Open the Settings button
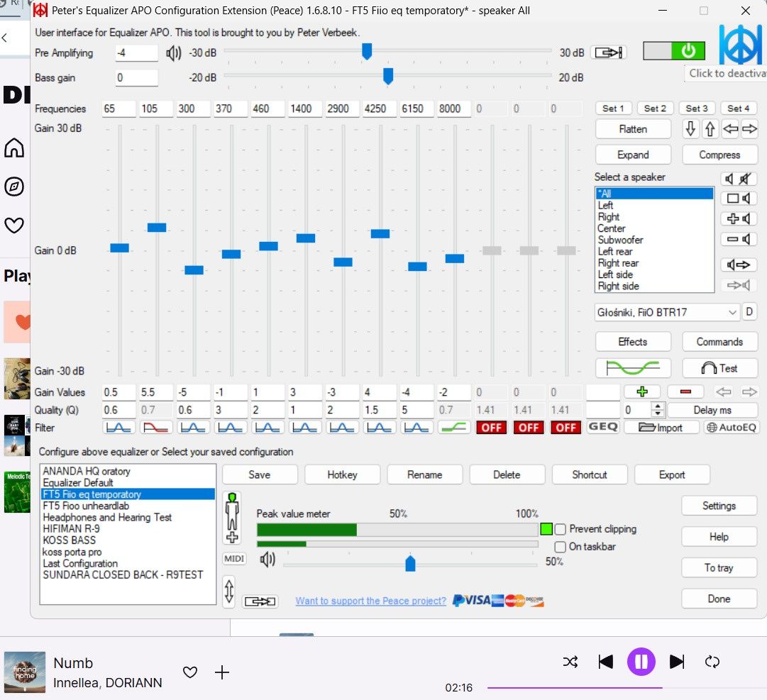This screenshot has width=767, height=700. click(719, 506)
